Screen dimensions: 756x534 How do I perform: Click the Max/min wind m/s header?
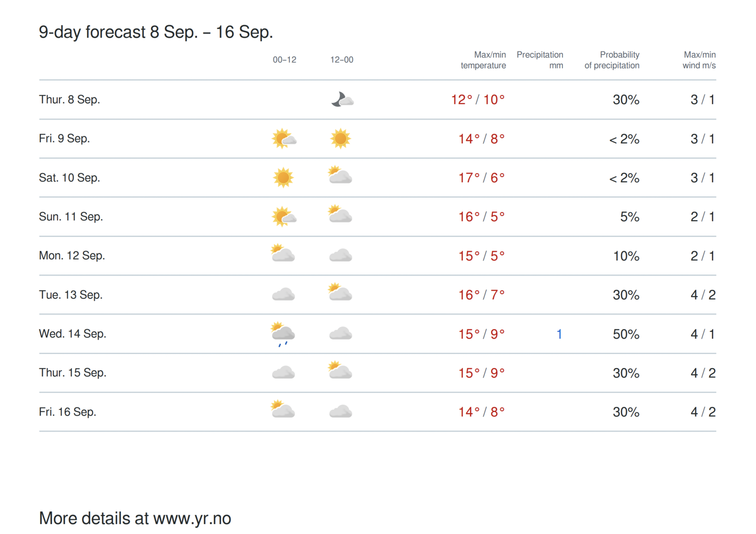(699, 60)
